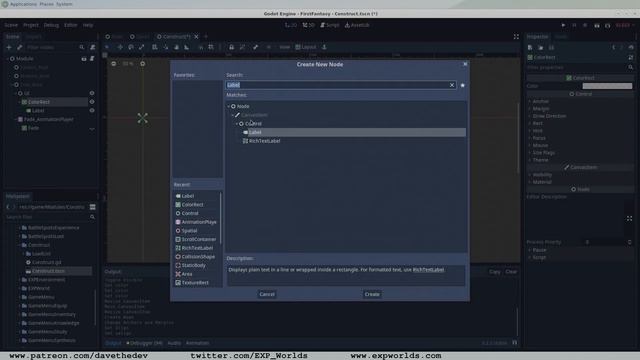Add a node with the plus icon in Scene dock
Screen dimensions: 640x360
coord(9,47)
